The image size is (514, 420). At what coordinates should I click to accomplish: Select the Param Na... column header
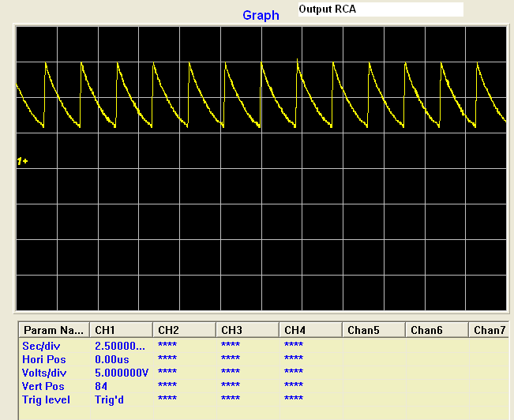(x=54, y=330)
